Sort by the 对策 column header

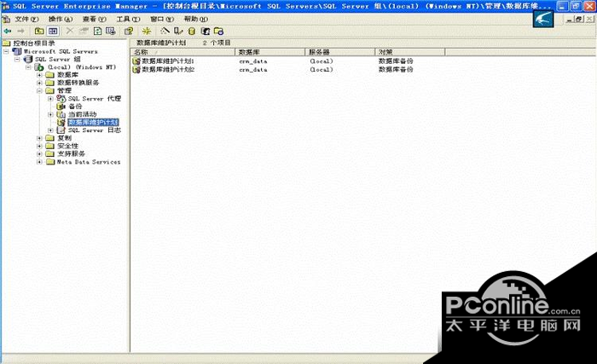(x=409, y=52)
